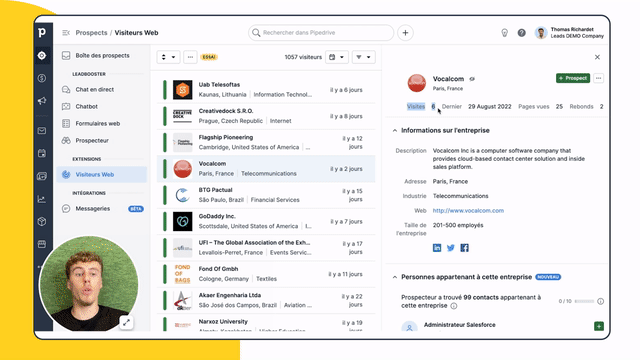Close the Vocalcom detail panel
Screen dimensions: 640x360
597,57
